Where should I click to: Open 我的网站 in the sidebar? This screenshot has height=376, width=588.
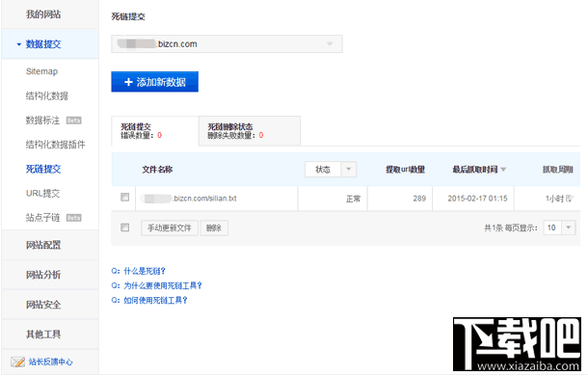click(43, 14)
